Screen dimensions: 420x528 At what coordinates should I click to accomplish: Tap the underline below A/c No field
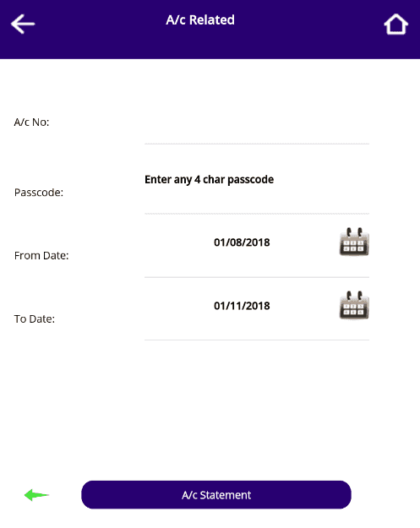coord(257,144)
